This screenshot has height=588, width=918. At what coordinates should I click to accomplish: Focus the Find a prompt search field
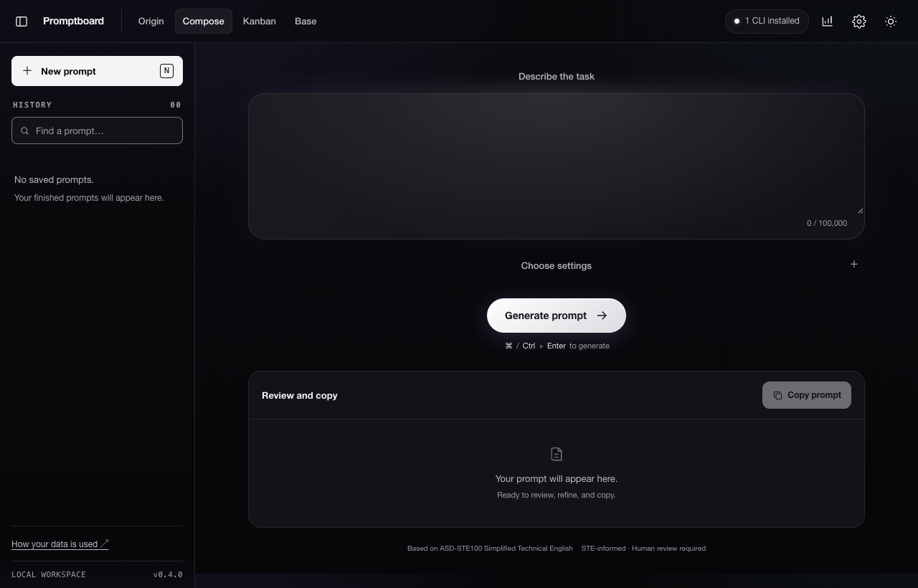(x=97, y=131)
